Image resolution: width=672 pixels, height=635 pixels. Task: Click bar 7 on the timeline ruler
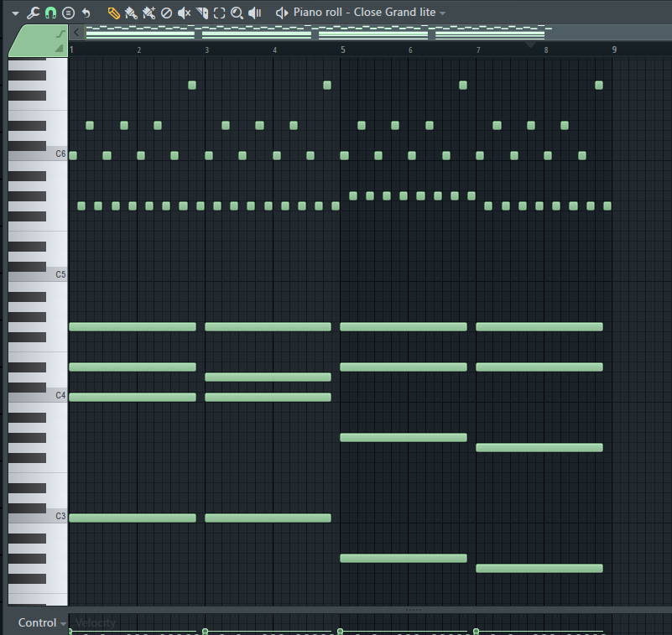(x=478, y=50)
